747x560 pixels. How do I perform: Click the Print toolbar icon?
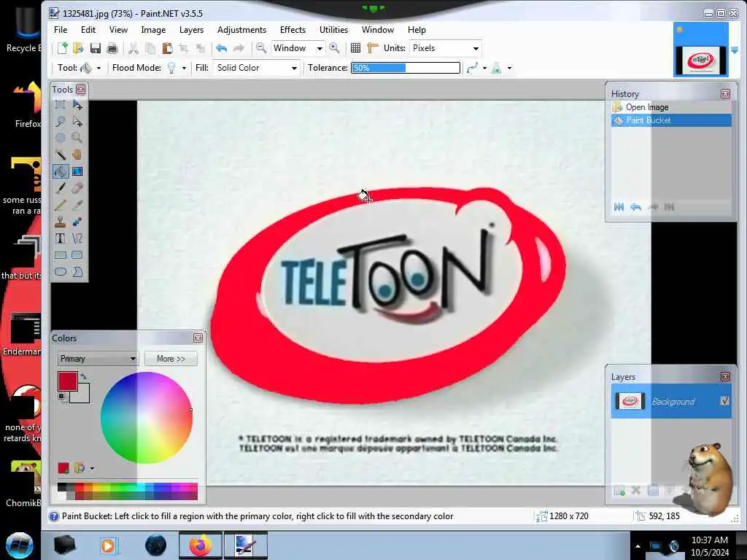point(112,48)
